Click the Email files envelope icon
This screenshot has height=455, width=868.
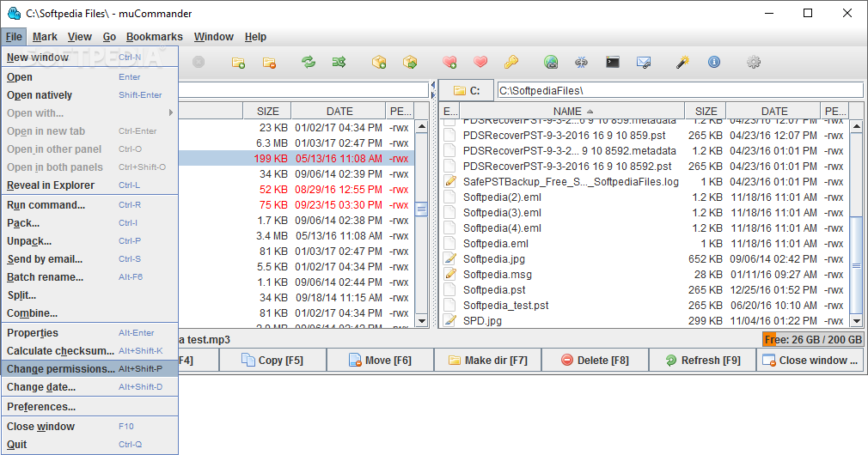(x=643, y=63)
